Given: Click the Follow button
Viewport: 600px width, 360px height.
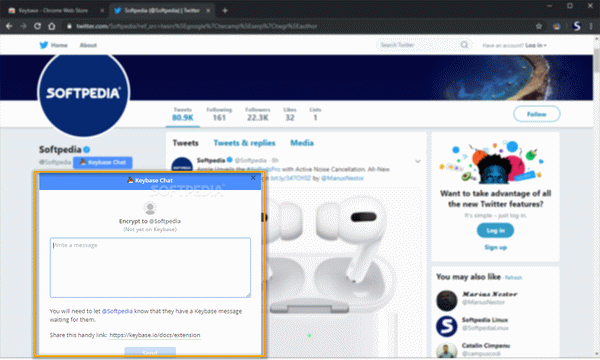Looking at the screenshot, I should pos(536,114).
